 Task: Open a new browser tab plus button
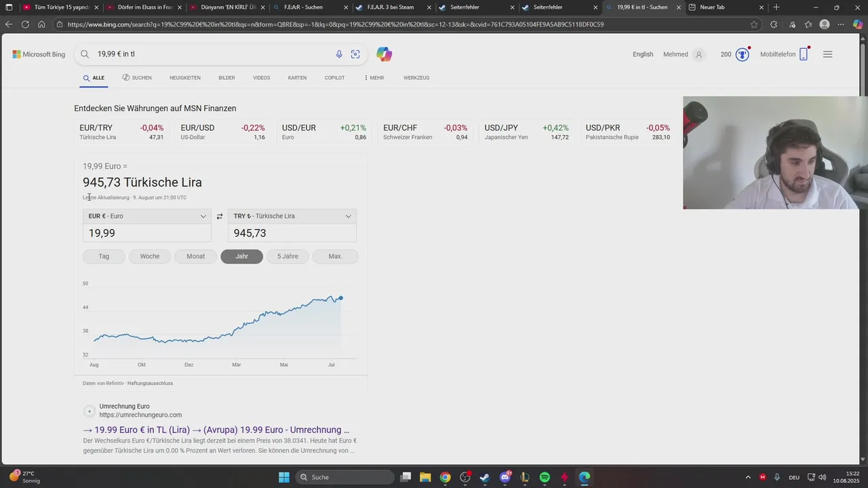pyautogui.click(x=776, y=7)
